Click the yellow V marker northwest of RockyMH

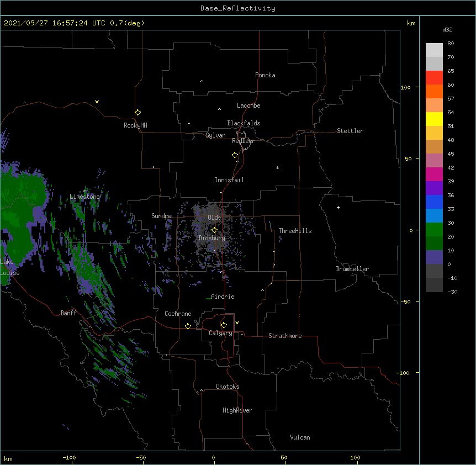pos(97,102)
